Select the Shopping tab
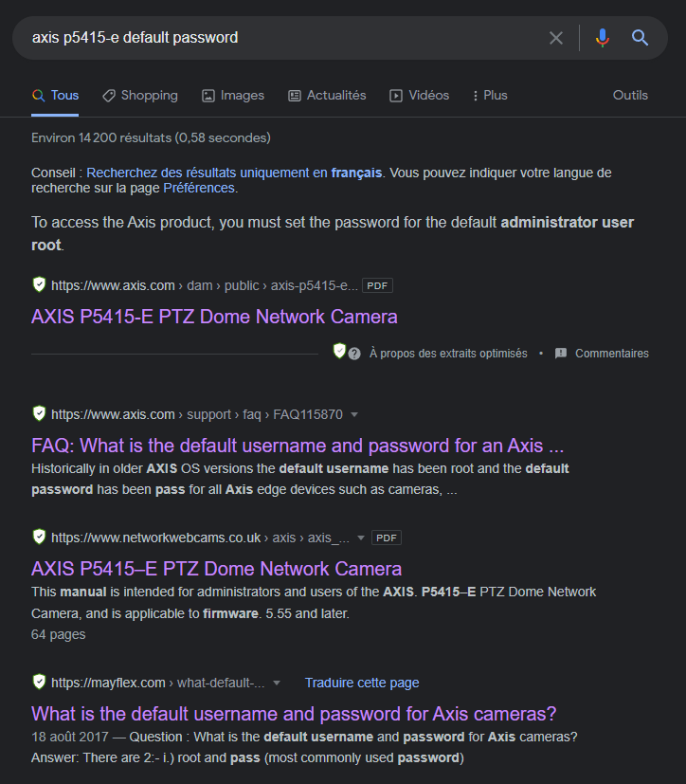 [140, 96]
